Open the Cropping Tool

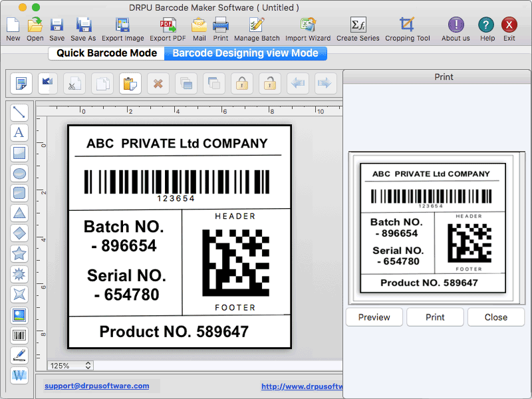[407, 28]
